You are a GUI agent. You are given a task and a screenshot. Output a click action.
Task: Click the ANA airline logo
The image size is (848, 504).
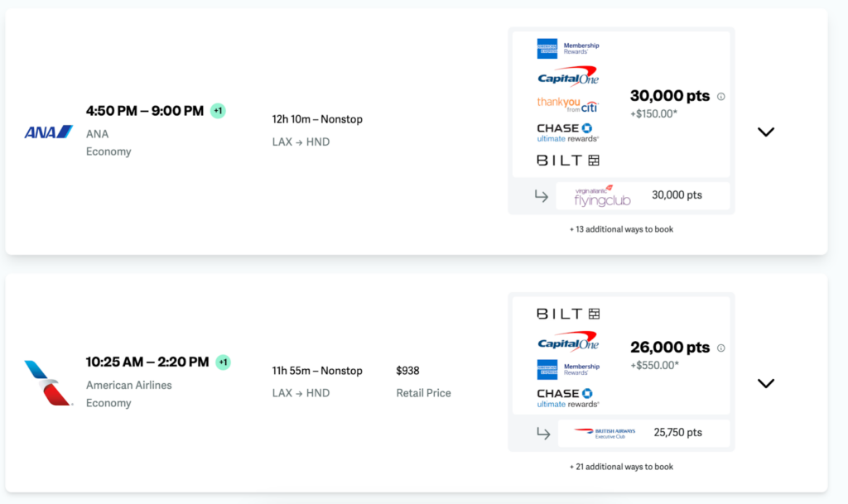[x=48, y=132]
